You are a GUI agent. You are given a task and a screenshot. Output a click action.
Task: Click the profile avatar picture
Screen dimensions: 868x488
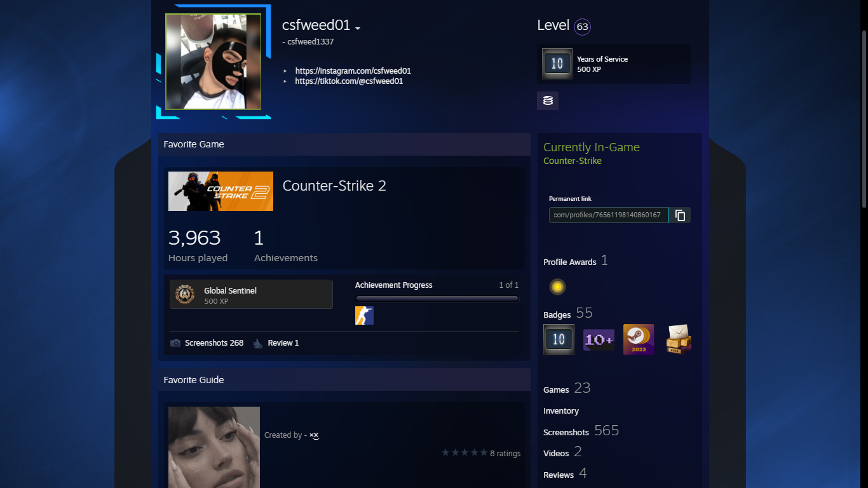coord(213,62)
